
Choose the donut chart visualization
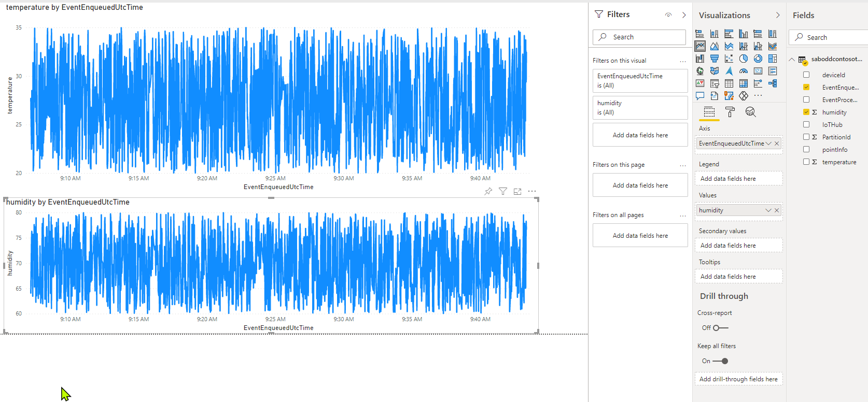click(x=758, y=59)
